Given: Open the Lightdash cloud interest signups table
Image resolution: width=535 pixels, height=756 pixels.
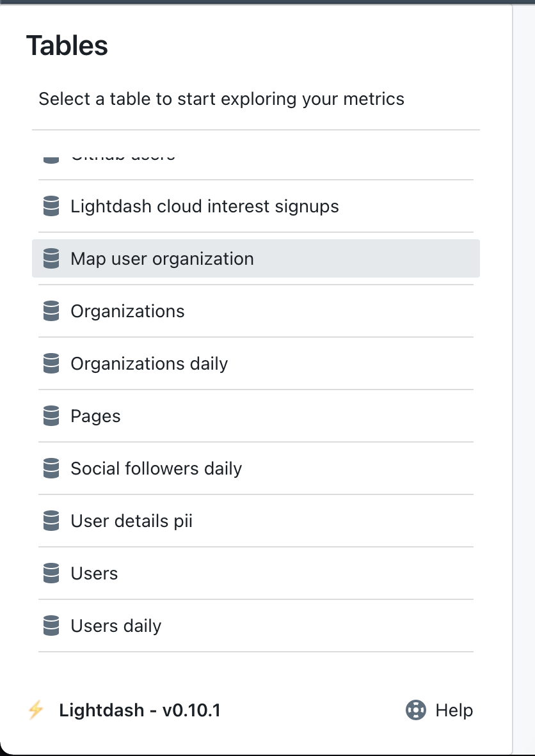Looking at the screenshot, I should point(205,206).
